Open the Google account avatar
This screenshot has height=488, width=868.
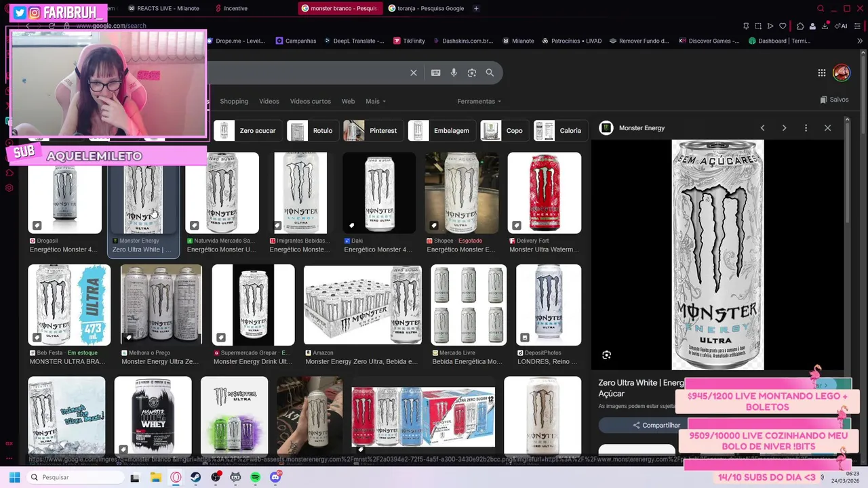coord(842,73)
